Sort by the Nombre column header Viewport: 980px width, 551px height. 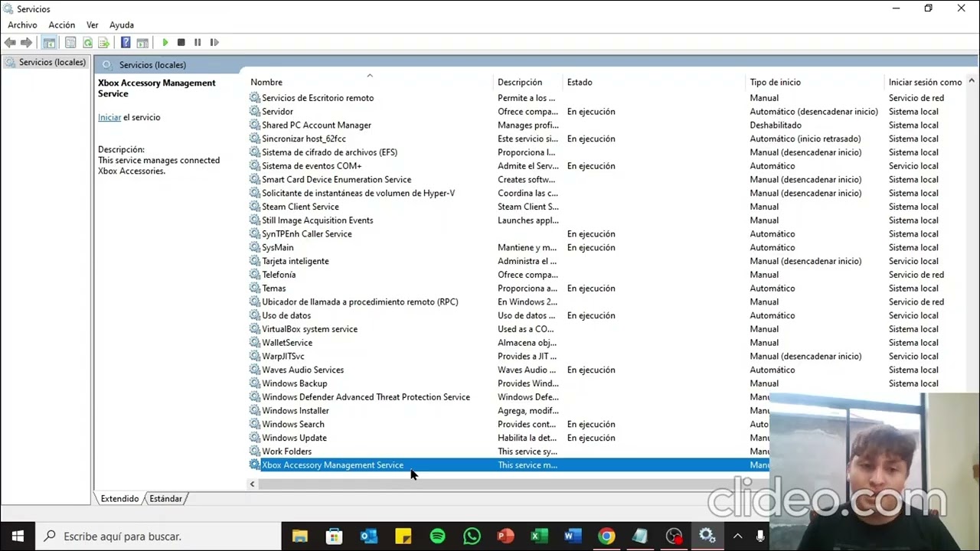click(371, 83)
